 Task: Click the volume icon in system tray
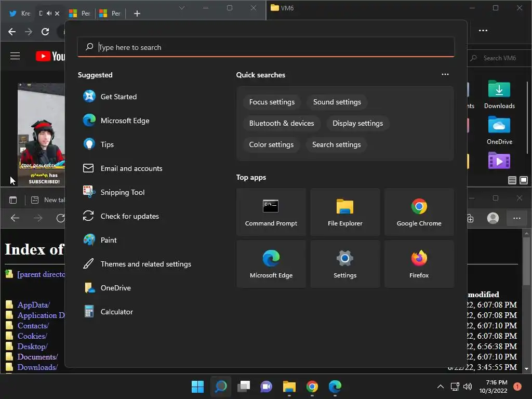468,387
